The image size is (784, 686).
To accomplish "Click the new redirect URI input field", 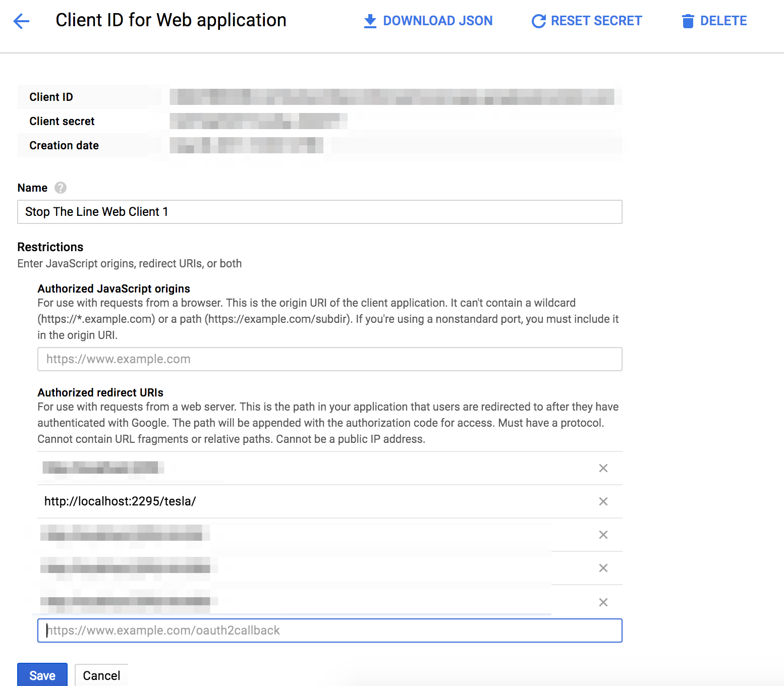I will click(330, 631).
